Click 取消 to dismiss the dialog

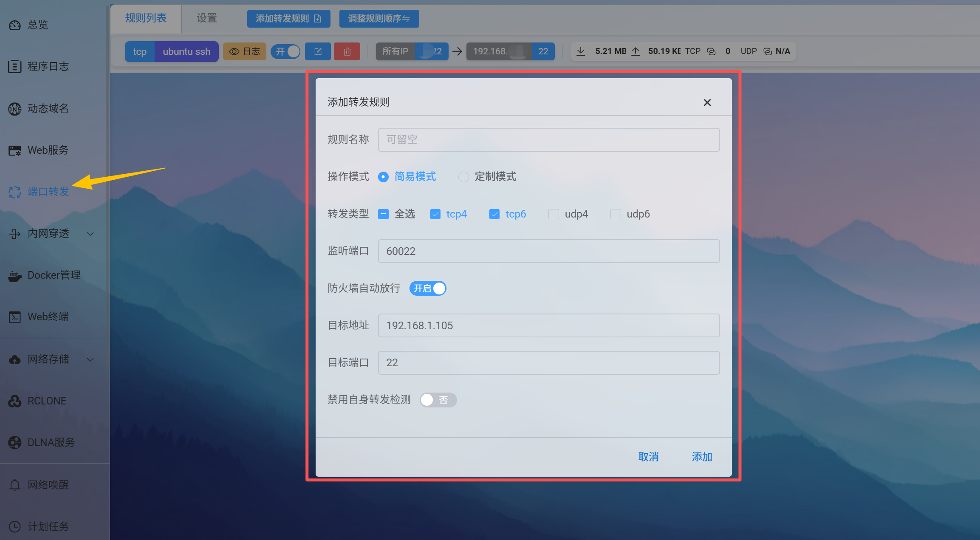click(648, 457)
